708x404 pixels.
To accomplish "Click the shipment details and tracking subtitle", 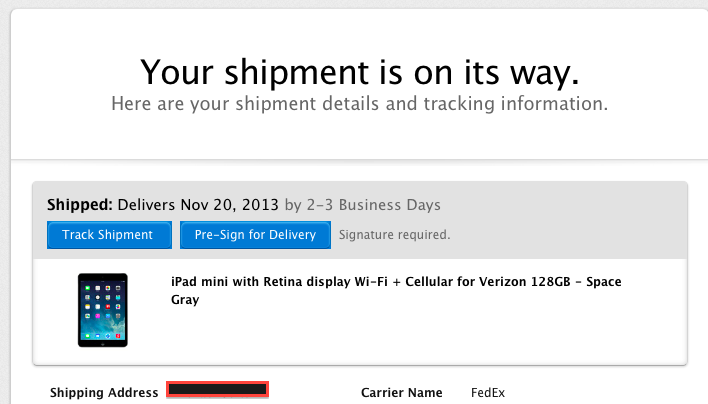I will [x=359, y=104].
